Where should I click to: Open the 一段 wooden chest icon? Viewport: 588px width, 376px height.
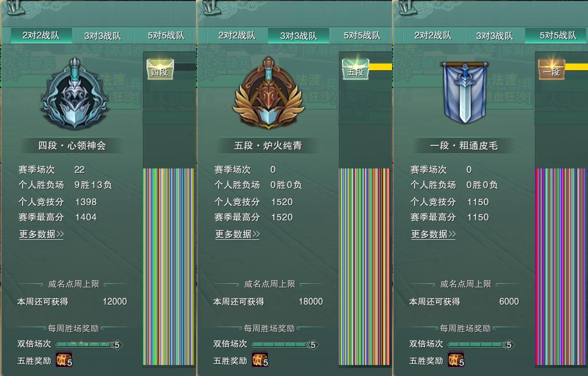coord(551,69)
